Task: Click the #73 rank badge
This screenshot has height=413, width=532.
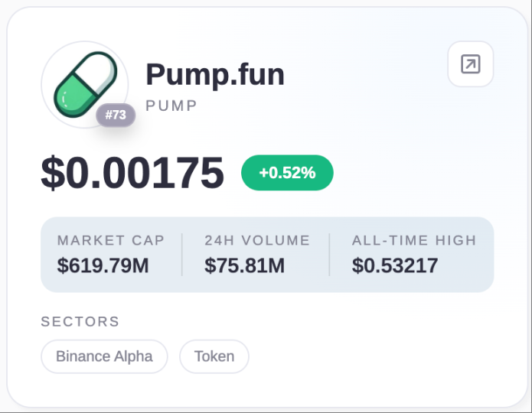Action: tap(116, 115)
